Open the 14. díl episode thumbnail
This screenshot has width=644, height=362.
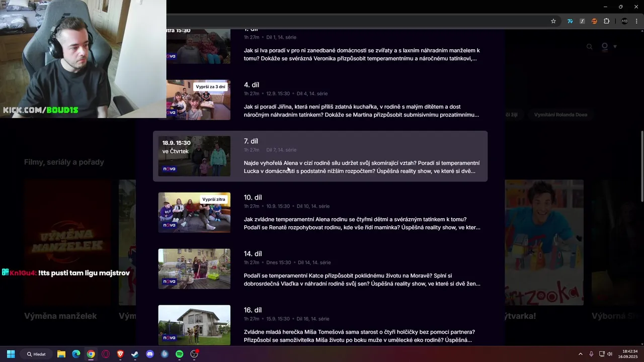click(194, 269)
